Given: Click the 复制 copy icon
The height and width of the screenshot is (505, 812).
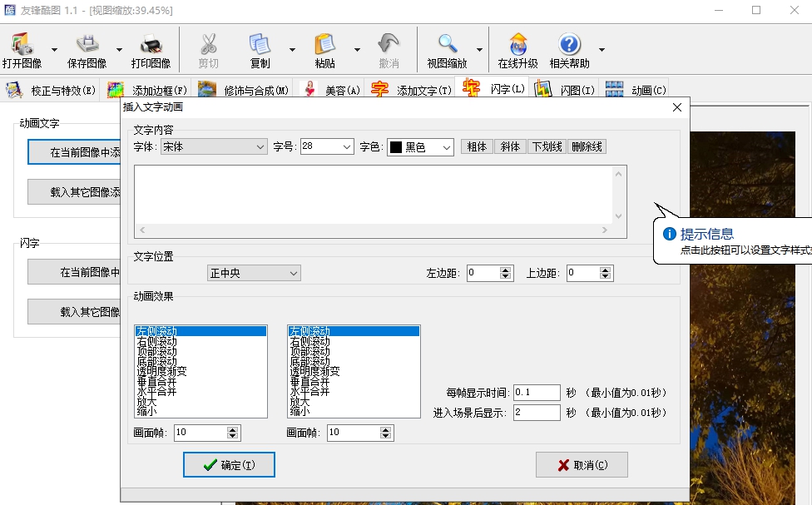Looking at the screenshot, I should (260, 44).
